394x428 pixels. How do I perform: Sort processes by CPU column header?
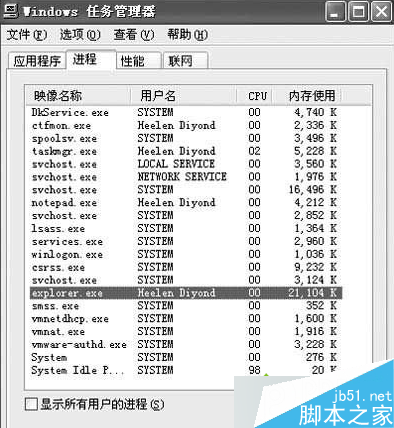[x=255, y=96]
